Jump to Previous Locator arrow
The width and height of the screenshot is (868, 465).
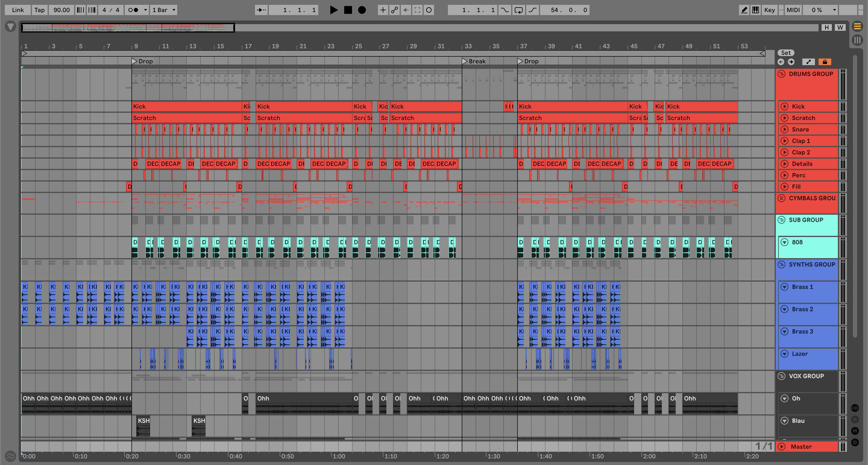(781, 62)
